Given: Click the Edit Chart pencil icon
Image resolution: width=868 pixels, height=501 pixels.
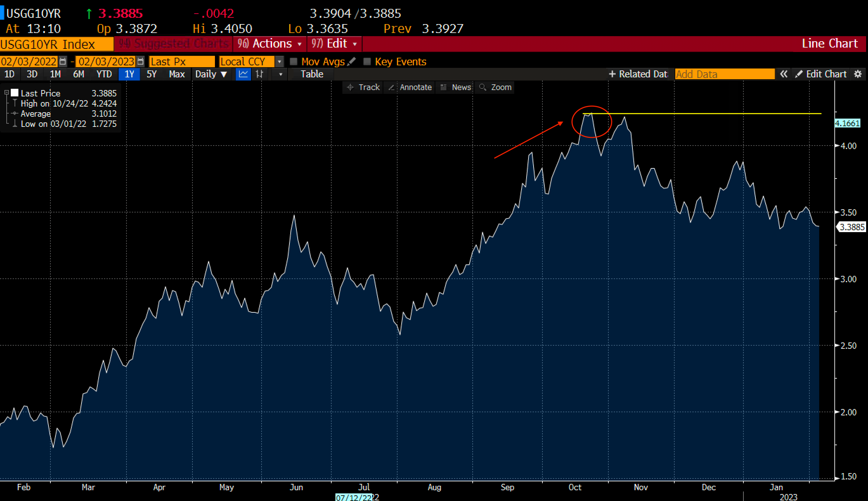Looking at the screenshot, I should [799, 74].
